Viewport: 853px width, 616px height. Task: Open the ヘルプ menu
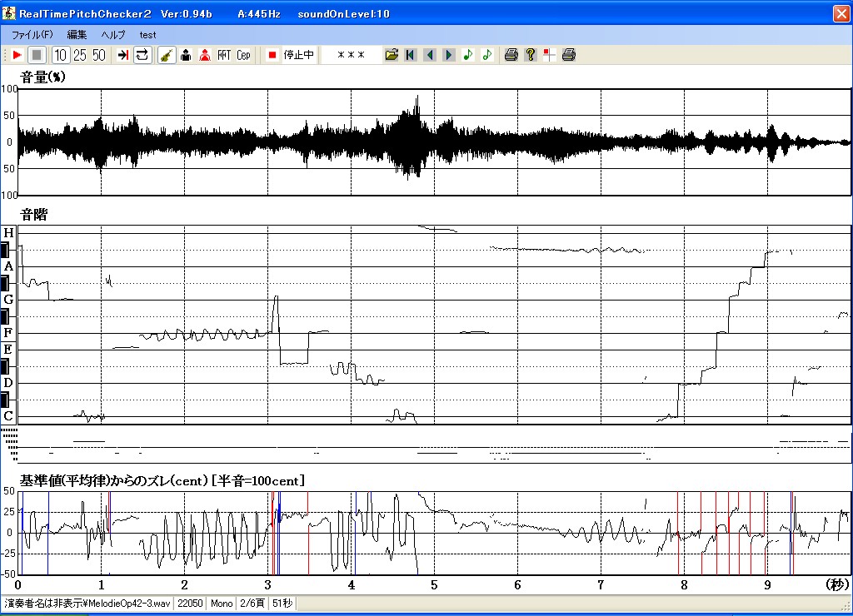click(x=113, y=35)
